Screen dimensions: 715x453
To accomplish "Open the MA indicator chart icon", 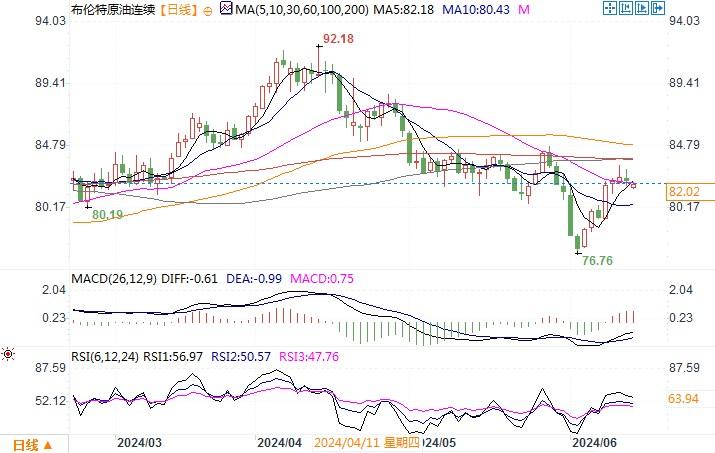I will [226, 8].
